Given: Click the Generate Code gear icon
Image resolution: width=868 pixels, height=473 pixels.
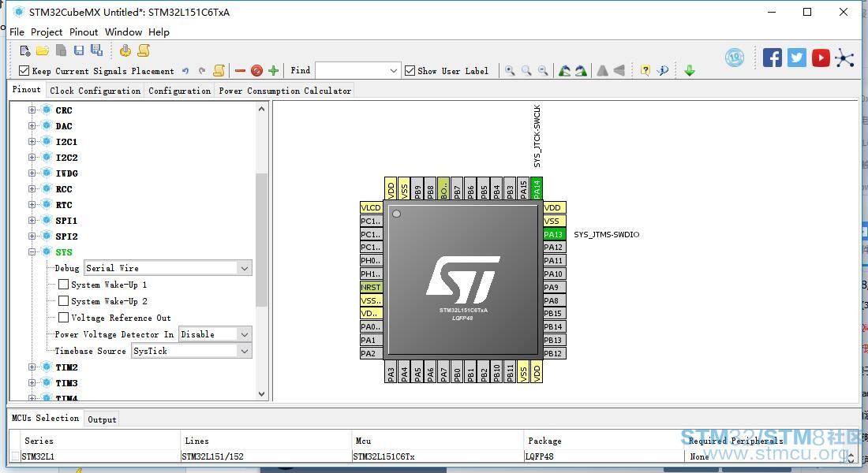Looking at the screenshot, I should pos(125,51).
